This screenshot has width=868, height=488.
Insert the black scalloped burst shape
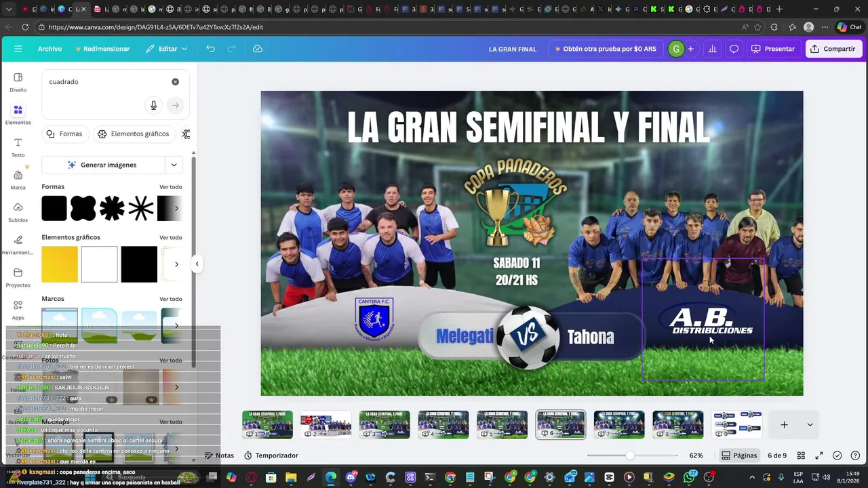point(112,208)
